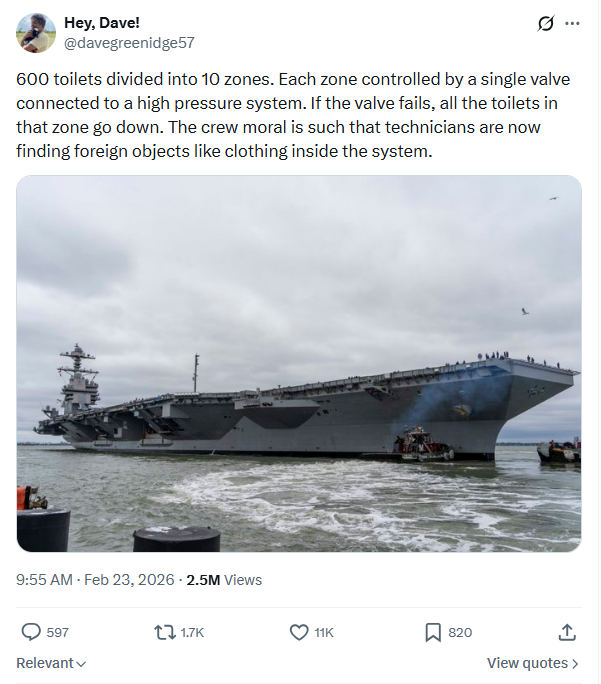This screenshot has height=684, width=601.
Task: Click the 1.7K reposts count
Action: tap(192, 632)
